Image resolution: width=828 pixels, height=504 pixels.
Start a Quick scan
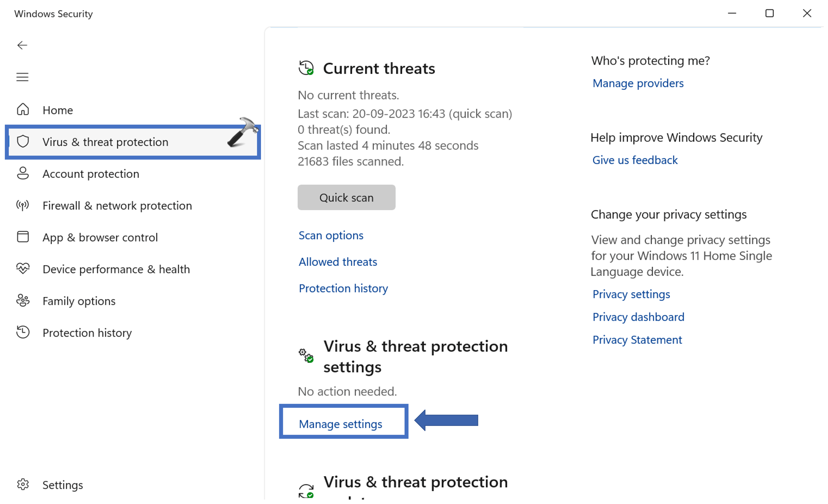346,197
